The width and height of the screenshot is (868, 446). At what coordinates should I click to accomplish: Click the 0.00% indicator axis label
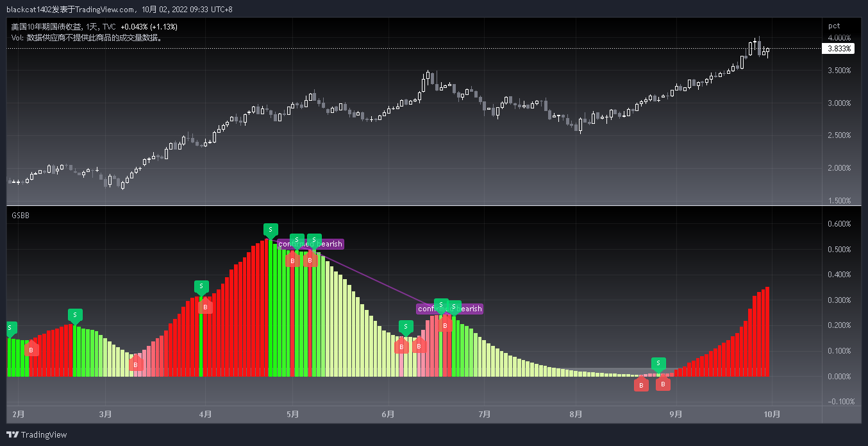point(839,377)
